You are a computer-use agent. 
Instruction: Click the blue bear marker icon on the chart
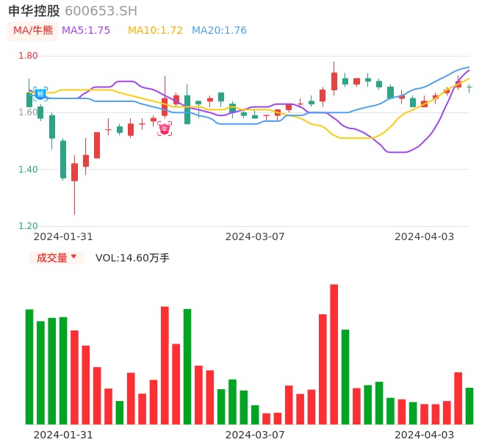(40, 94)
